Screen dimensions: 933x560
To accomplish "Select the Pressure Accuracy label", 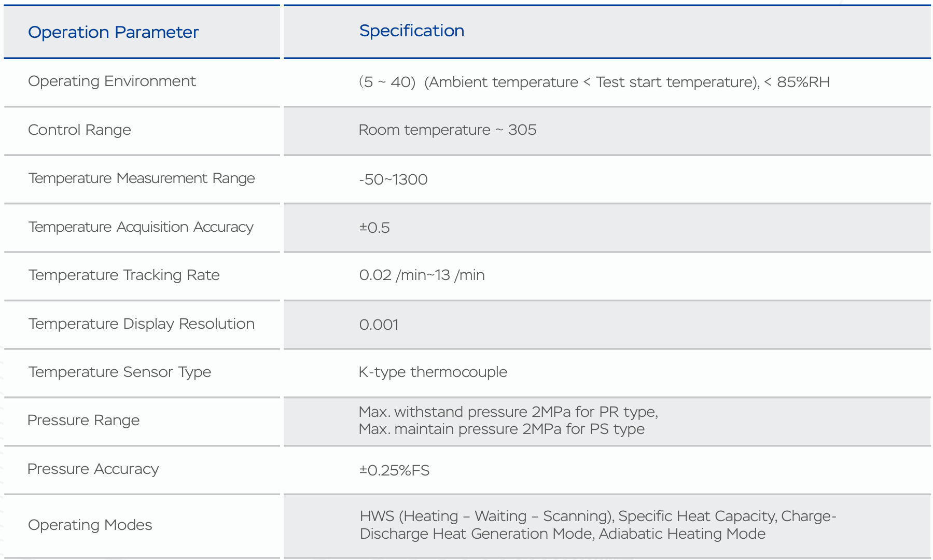I will 93,469.
